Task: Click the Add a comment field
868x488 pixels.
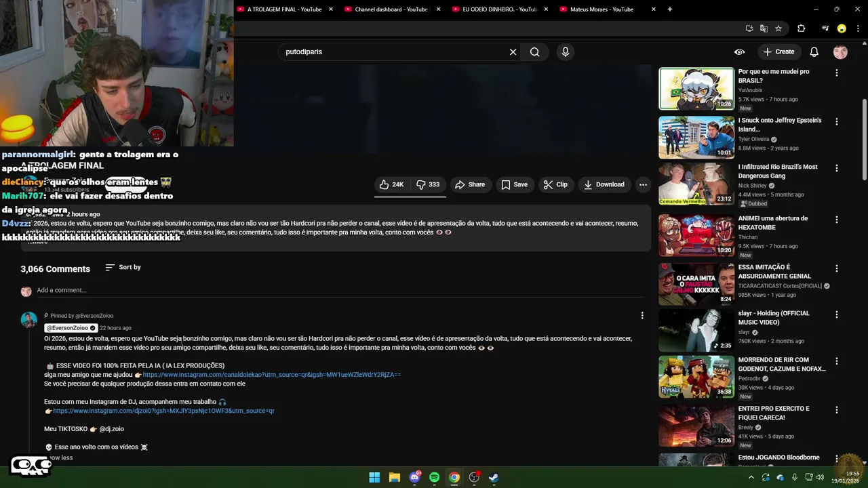Action: click(x=339, y=290)
